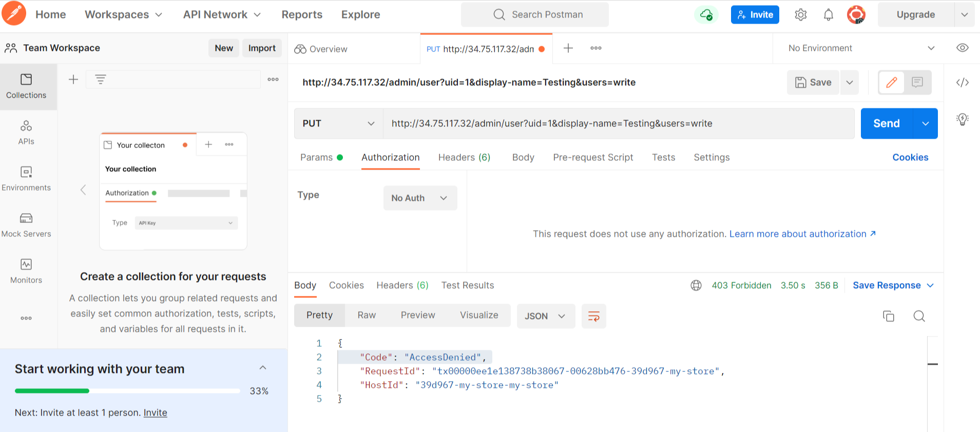Go to previous onboarding slide arrow
980x432 pixels.
[x=83, y=190]
